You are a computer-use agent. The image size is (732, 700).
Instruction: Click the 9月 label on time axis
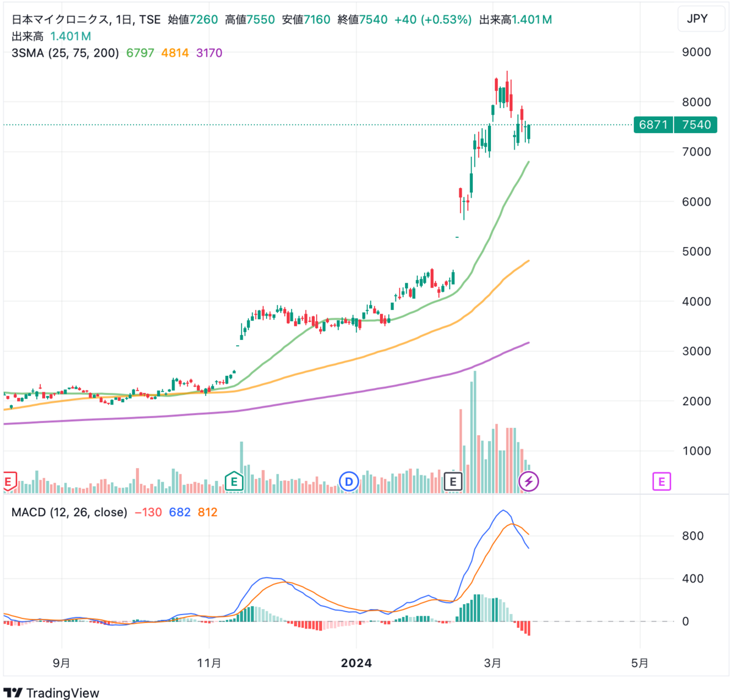click(62, 663)
